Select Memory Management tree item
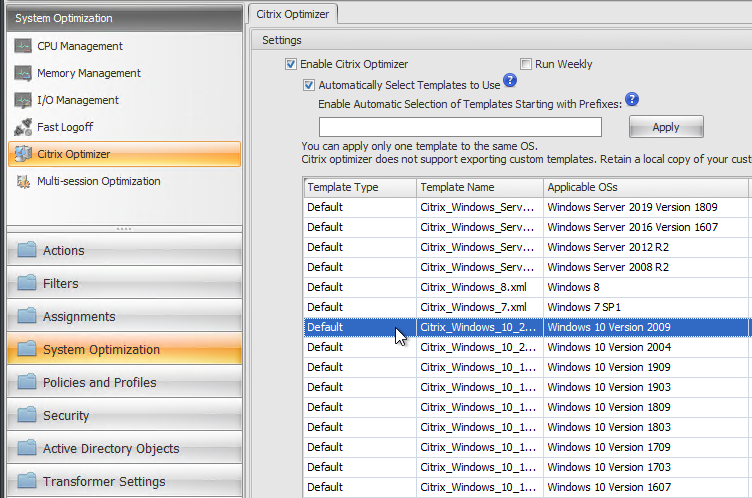The height and width of the screenshot is (498, 752). point(125,73)
